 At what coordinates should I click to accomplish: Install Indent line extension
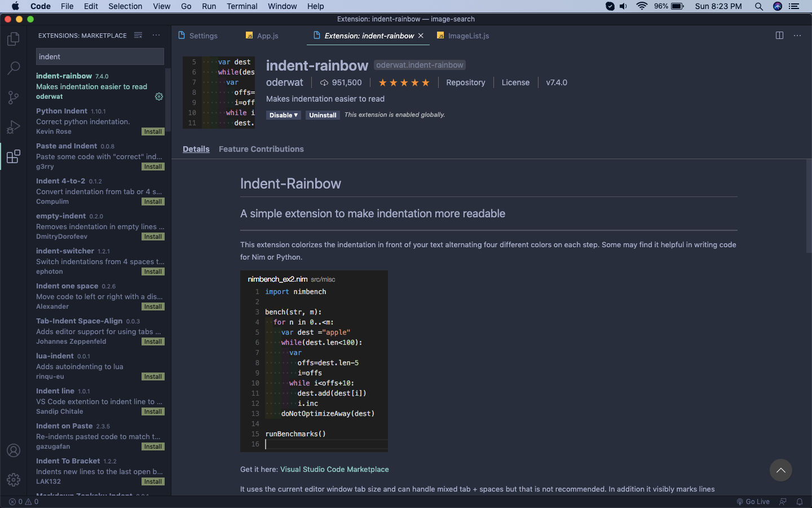click(153, 411)
